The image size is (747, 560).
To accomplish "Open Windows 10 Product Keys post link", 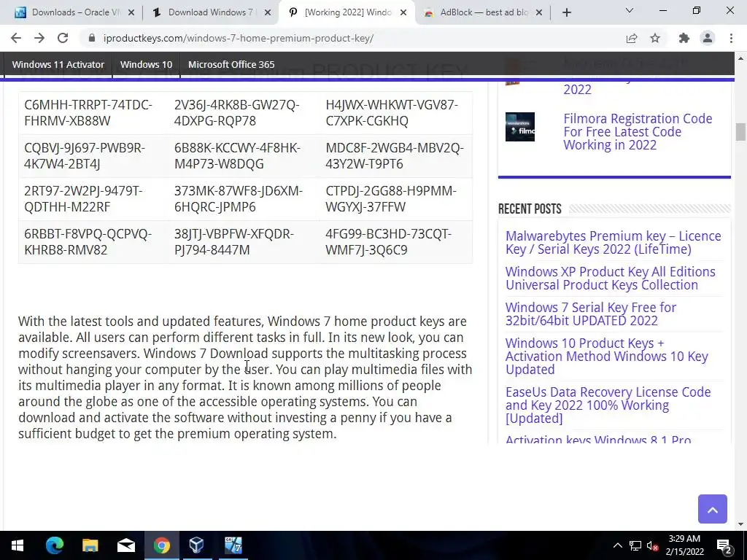I will 606,356.
